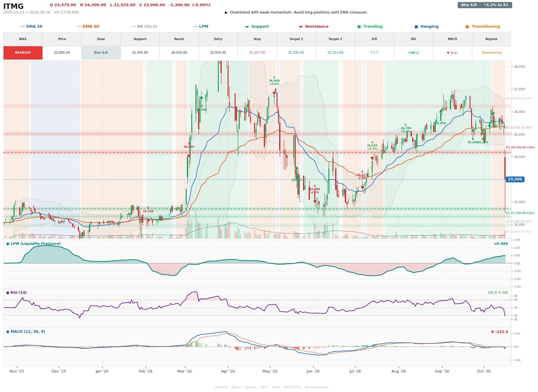
Task: Click the S1 21,700.00 (45x) support label
Action: click(x=520, y=213)
